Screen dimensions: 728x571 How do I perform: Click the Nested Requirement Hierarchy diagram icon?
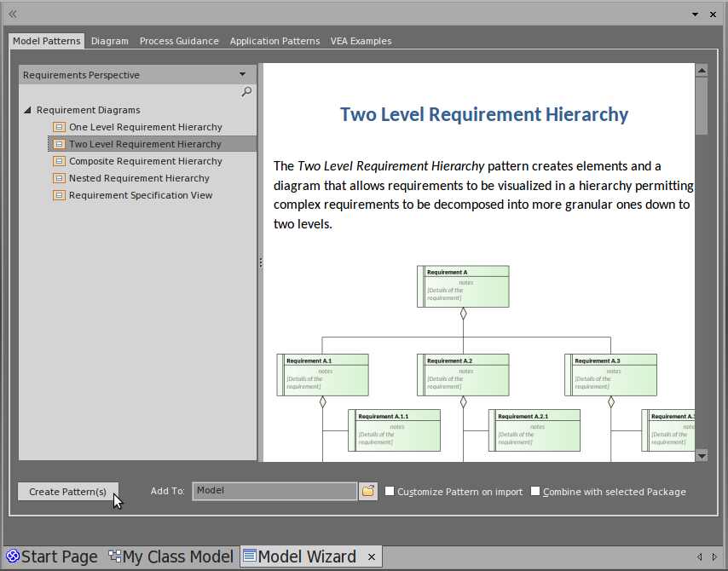(x=59, y=178)
